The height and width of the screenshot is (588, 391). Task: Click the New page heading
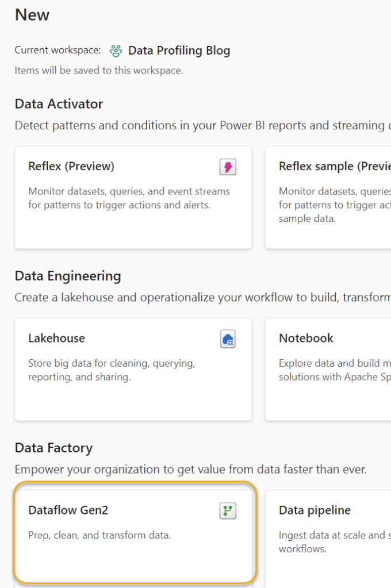pyautogui.click(x=32, y=15)
